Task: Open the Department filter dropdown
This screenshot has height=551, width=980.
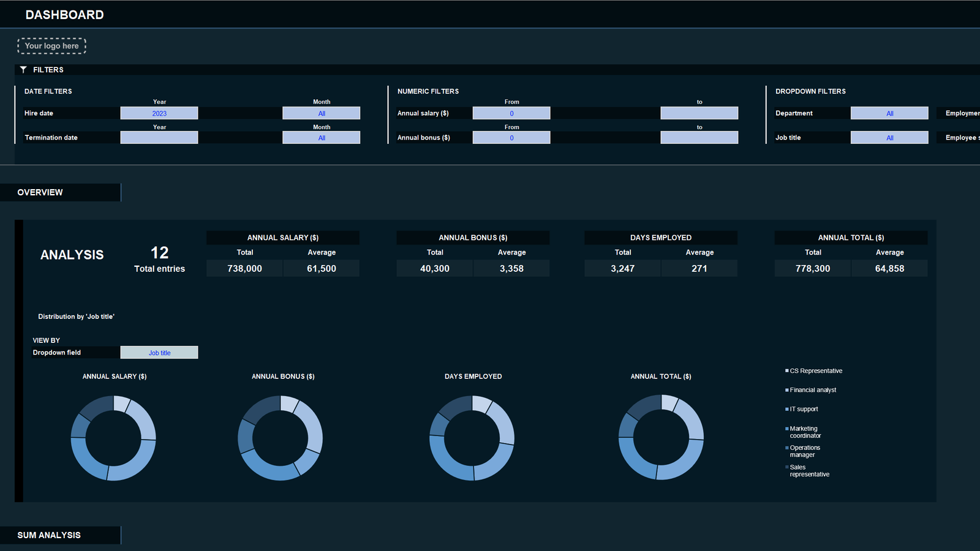Action: [889, 113]
